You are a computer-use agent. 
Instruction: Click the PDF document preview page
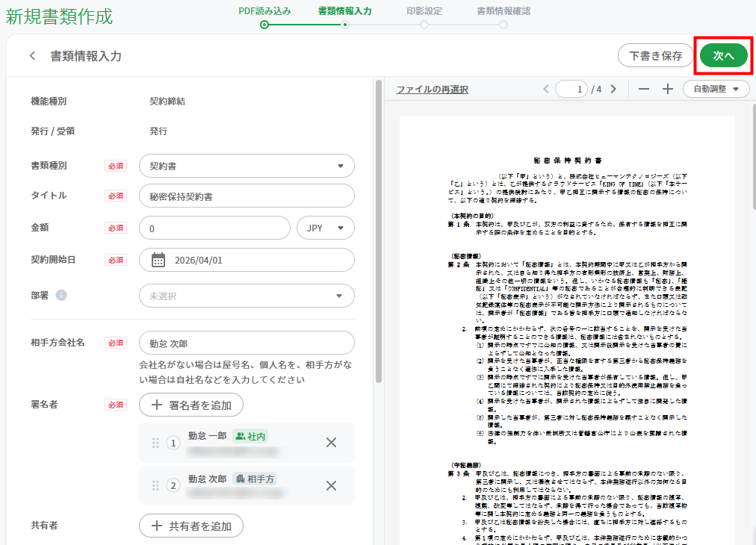click(x=567, y=330)
